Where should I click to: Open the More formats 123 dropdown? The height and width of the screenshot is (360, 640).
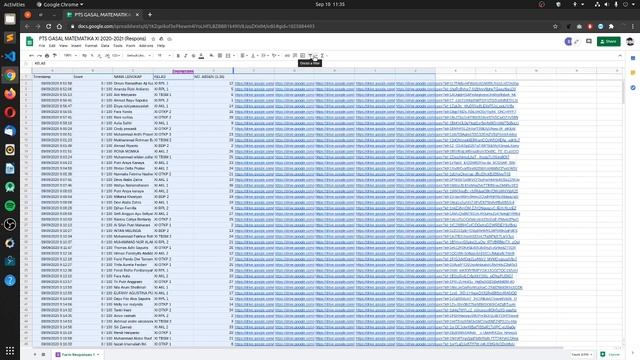(x=116, y=56)
